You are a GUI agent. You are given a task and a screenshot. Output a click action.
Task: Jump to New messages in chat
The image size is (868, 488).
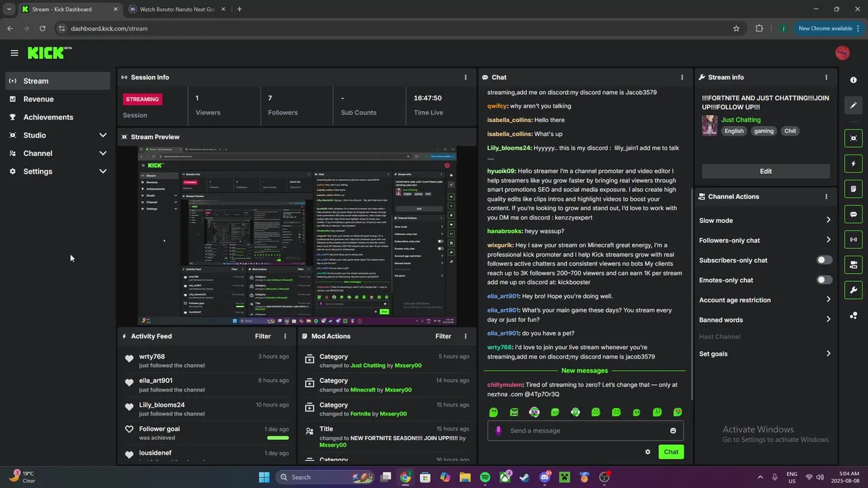tap(585, 371)
